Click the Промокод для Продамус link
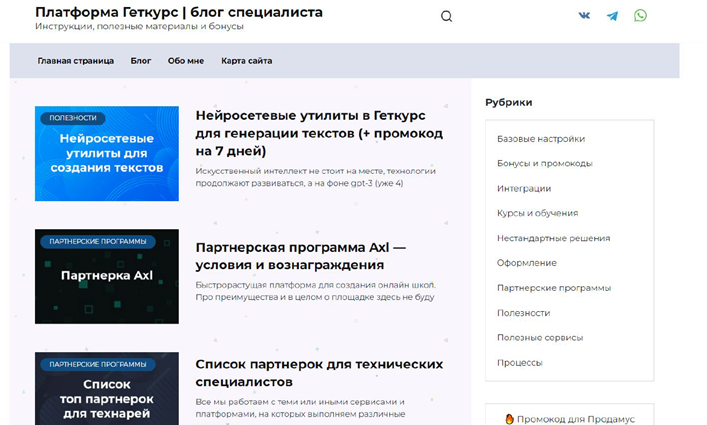This screenshot has height=425, width=707. [x=576, y=419]
